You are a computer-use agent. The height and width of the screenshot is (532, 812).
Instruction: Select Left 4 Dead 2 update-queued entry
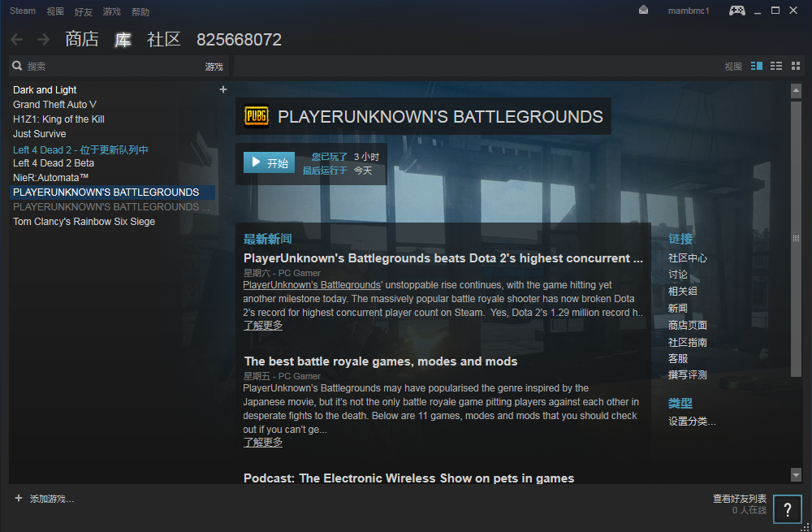80,149
